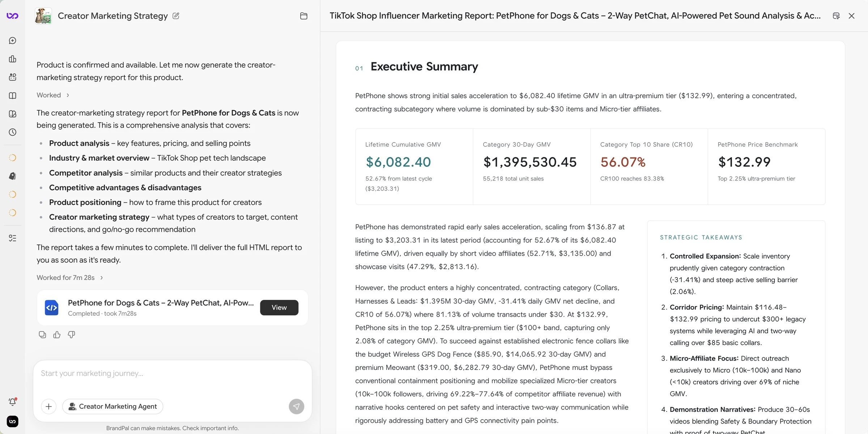
Task: Edit the Creator Marketing Strategy title
Action: 176,16
